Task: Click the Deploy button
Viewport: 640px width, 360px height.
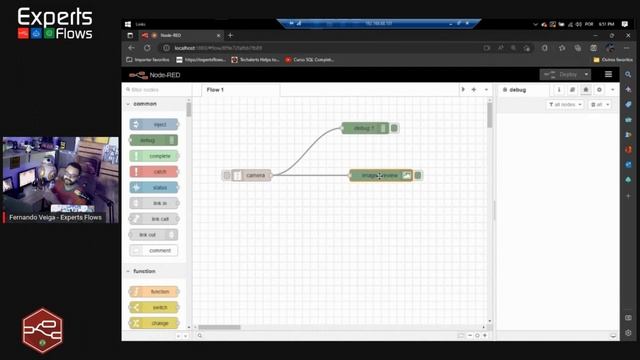Action: 562,75
